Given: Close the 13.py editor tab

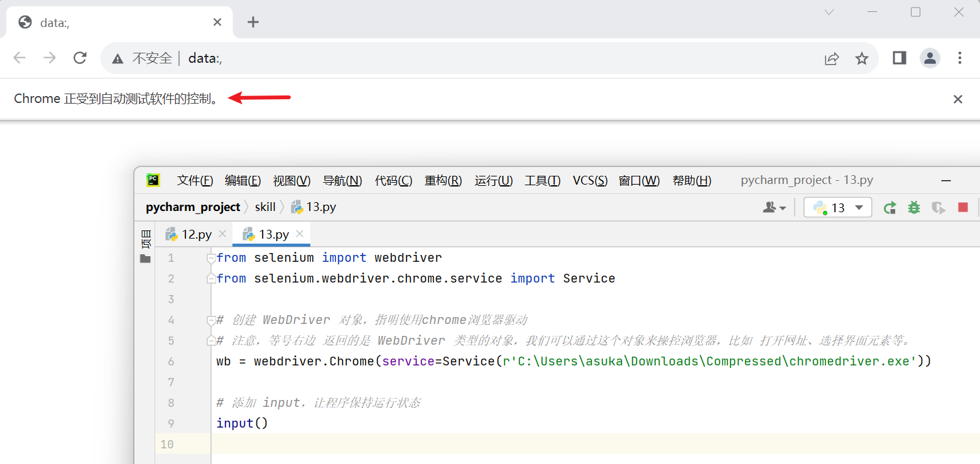Looking at the screenshot, I should click(x=300, y=234).
